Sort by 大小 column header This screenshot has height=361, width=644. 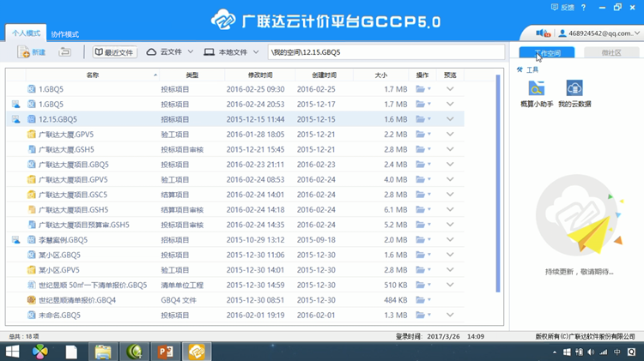[380, 75]
